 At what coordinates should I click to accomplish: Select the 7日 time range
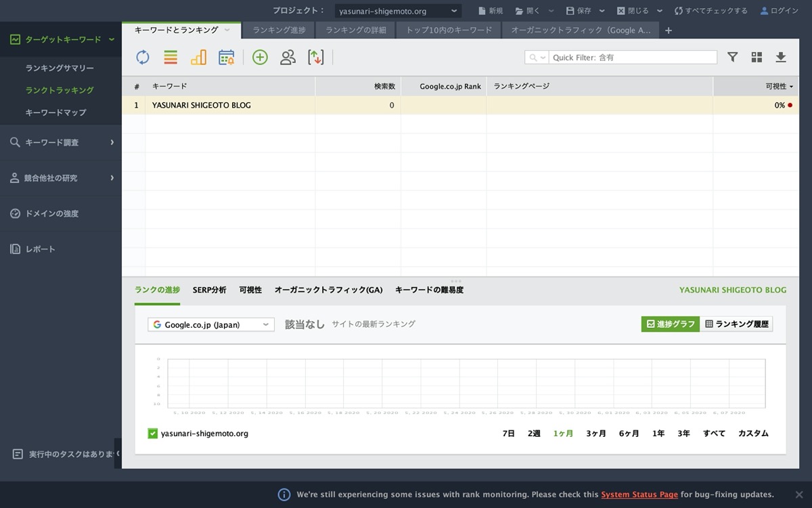pyautogui.click(x=509, y=433)
